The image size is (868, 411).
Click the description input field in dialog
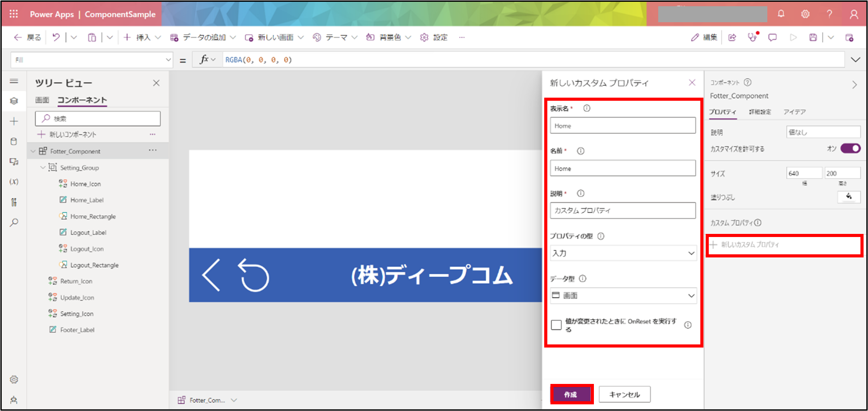pyautogui.click(x=623, y=210)
